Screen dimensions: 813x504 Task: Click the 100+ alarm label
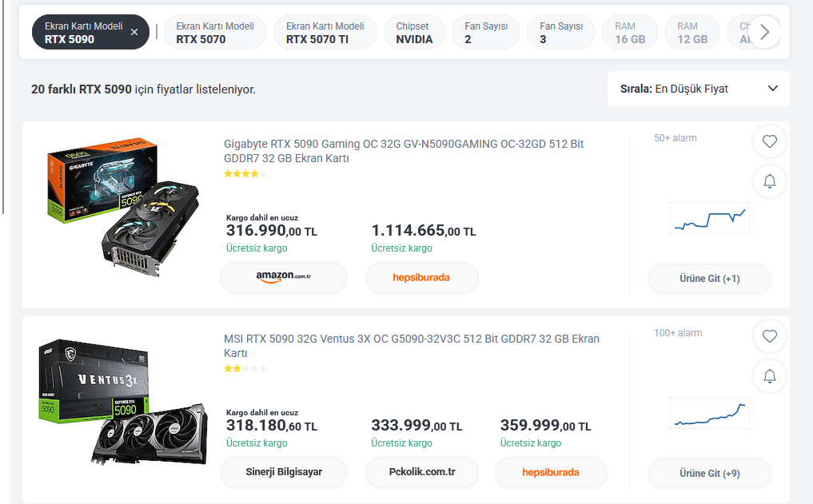pos(678,333)
